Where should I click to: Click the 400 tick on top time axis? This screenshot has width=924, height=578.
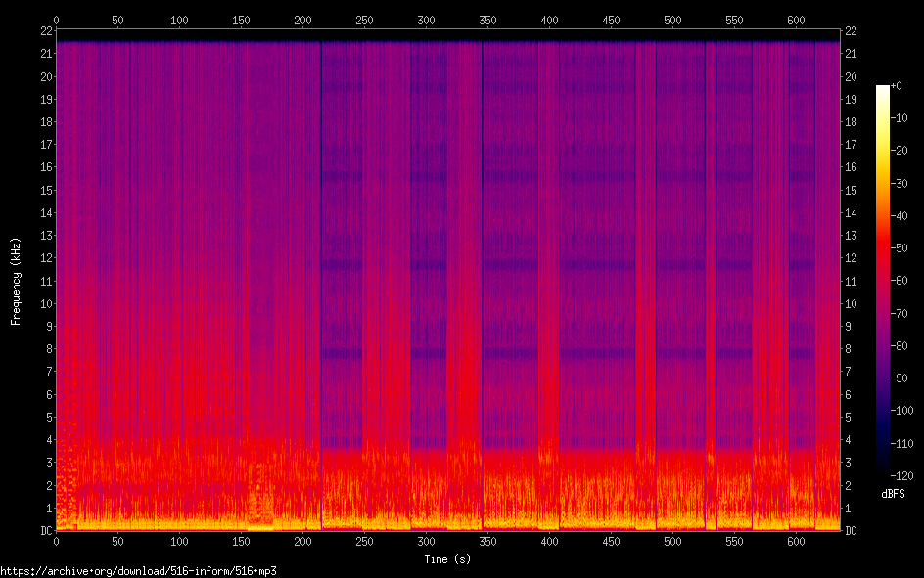(549, 20)
